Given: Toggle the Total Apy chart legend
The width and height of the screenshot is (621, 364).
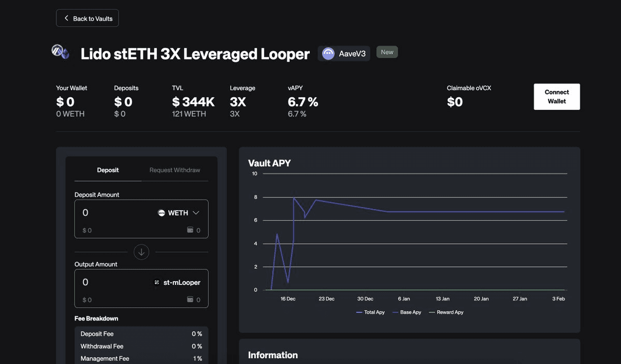Looking at the screenshot, I should click(371, 311).
